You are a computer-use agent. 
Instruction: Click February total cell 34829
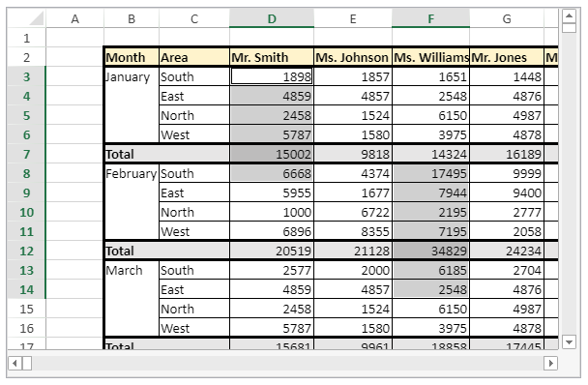(x=431, y=251)
